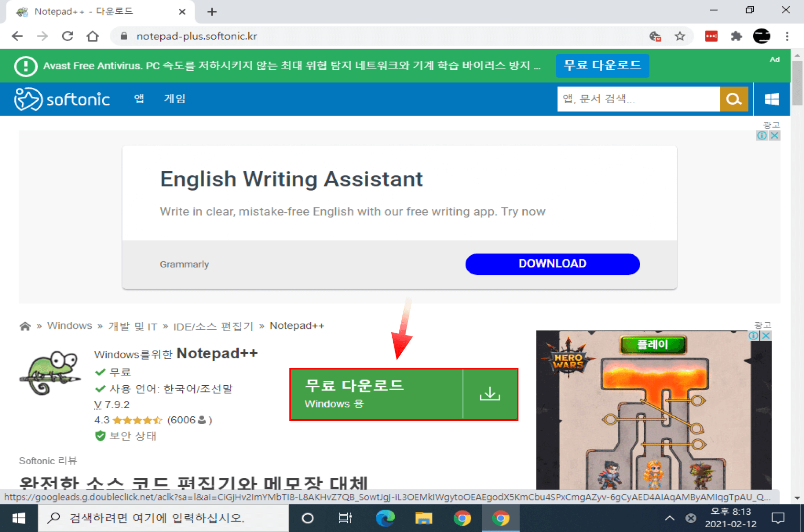The image size is (804, 532).
Task: Click the 보안 상태 security status link
Action: 126,436
